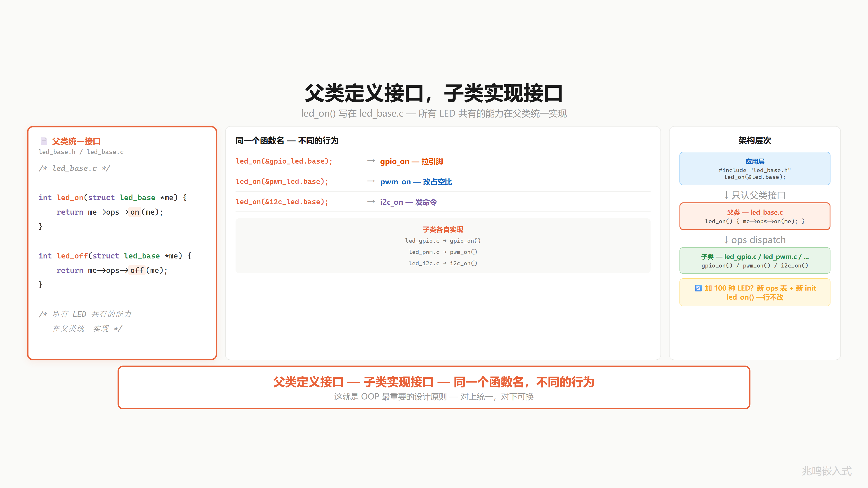Click the gpio_on — 拉引脚 label
This screenshot has width=868, height=488.
coord(411,162)
